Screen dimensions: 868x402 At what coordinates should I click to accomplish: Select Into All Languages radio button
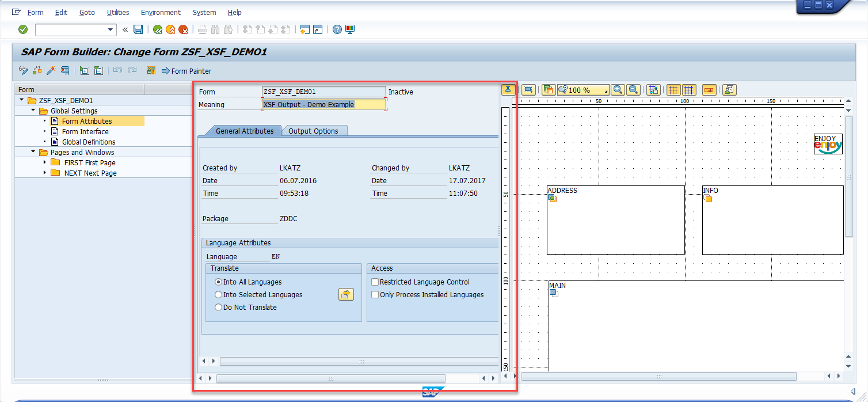tap(219, 282)
